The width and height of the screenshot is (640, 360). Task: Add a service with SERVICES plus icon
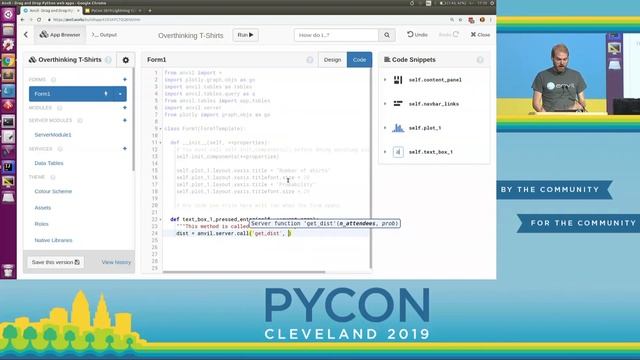[124, 149]
